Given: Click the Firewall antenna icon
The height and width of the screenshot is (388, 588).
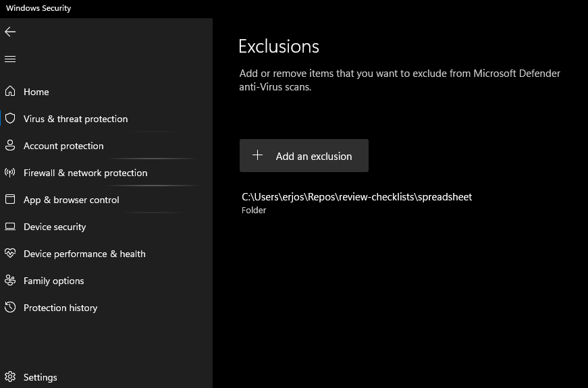Looking at the screenshot, I should 10,173.
